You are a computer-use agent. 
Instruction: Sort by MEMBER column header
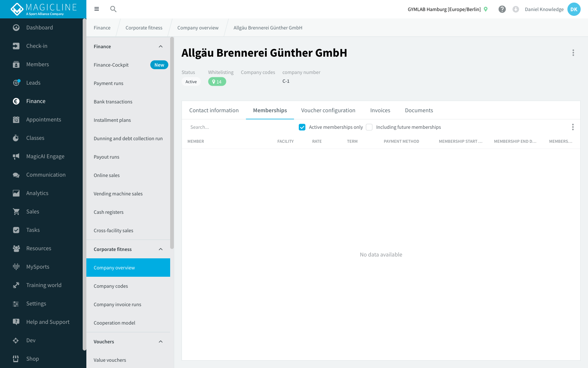click(x=196, y=141)
